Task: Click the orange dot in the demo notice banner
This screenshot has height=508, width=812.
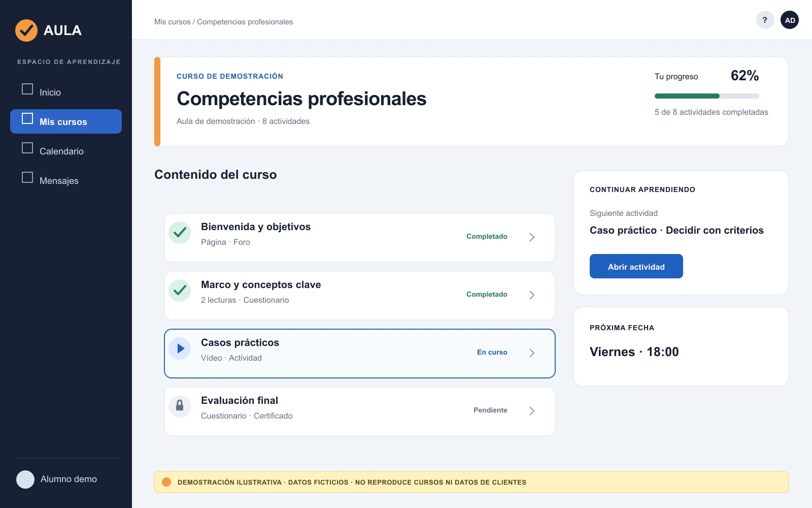Action: point(166,482)
